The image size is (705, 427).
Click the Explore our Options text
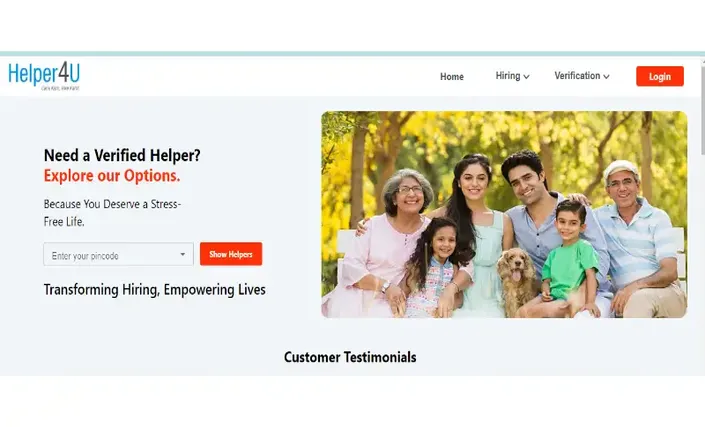[x=112, y=176]
